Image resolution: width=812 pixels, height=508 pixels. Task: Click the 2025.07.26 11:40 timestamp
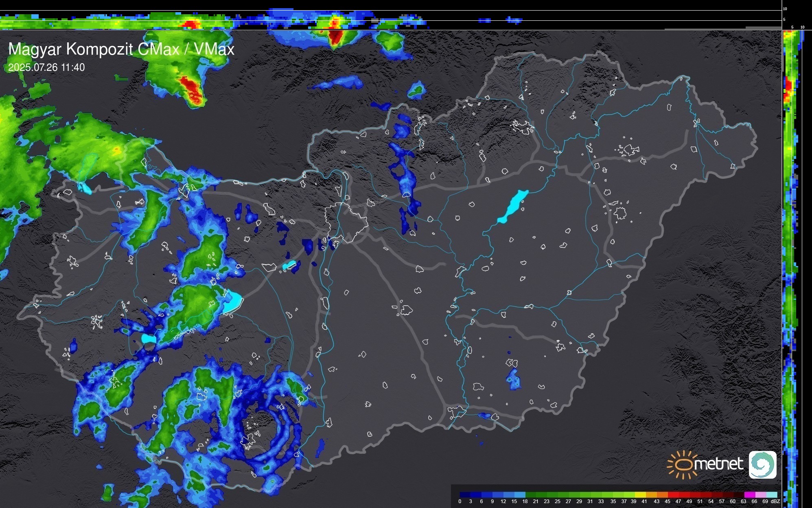(x=46, y=68)
